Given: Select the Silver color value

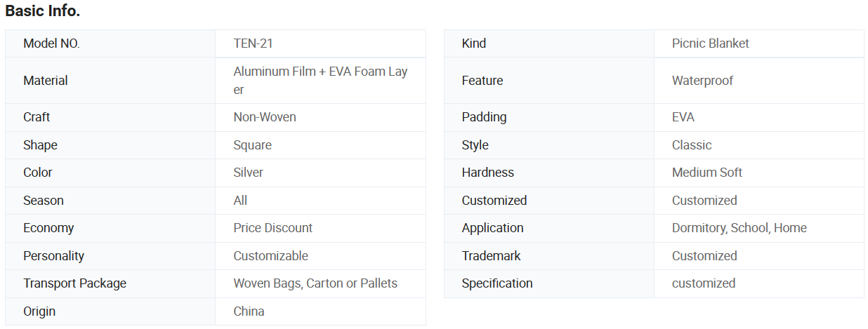Looking at the screenshot, I should pos(248,173).
